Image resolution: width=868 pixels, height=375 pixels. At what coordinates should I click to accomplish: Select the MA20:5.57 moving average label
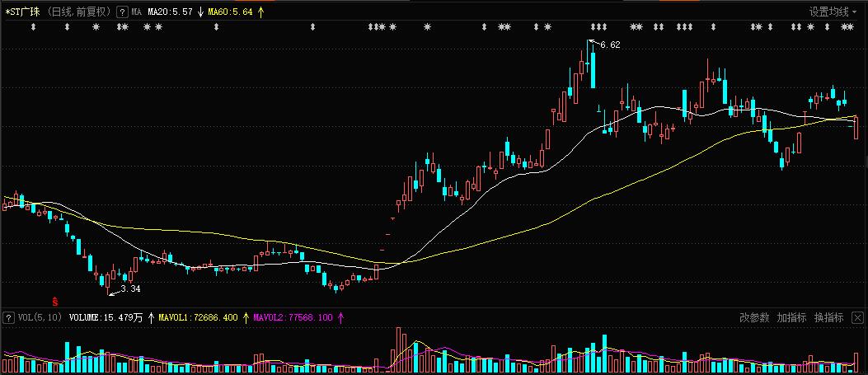[170, 12]
